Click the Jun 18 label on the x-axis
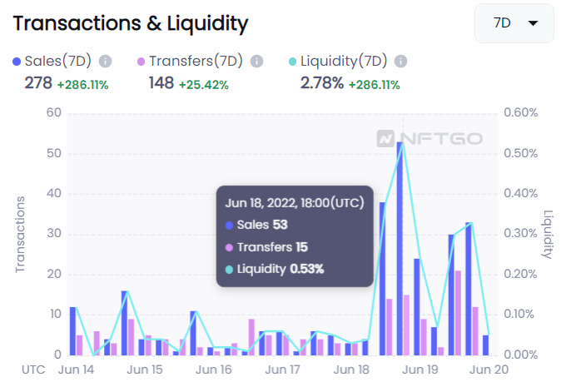This screenshot has height=392, width=571. point(352,370)
